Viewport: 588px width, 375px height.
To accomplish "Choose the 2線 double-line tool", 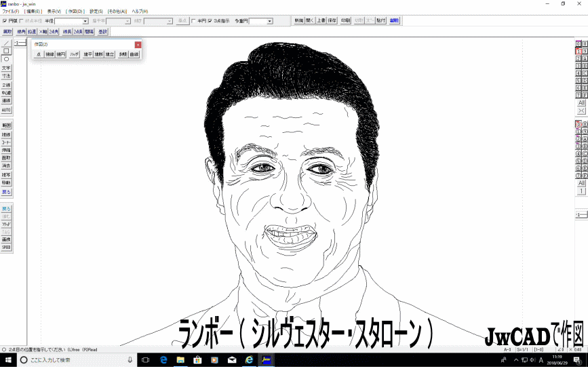I will click(6, 85).
